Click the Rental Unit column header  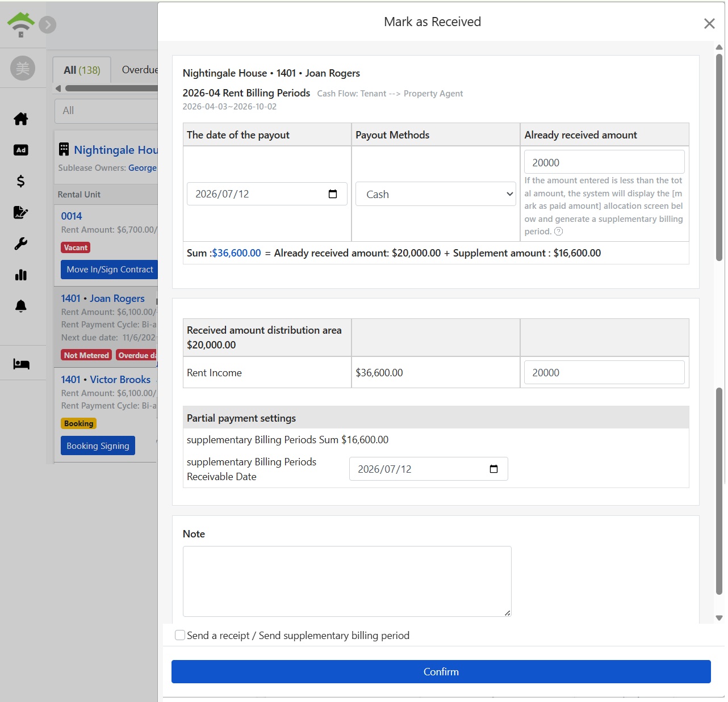[79, 194]
